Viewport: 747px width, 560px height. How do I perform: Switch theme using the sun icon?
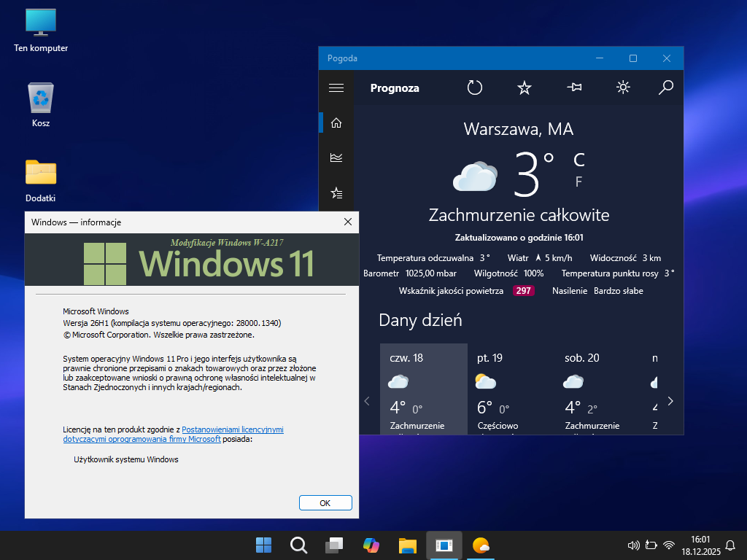click(623, 87)
